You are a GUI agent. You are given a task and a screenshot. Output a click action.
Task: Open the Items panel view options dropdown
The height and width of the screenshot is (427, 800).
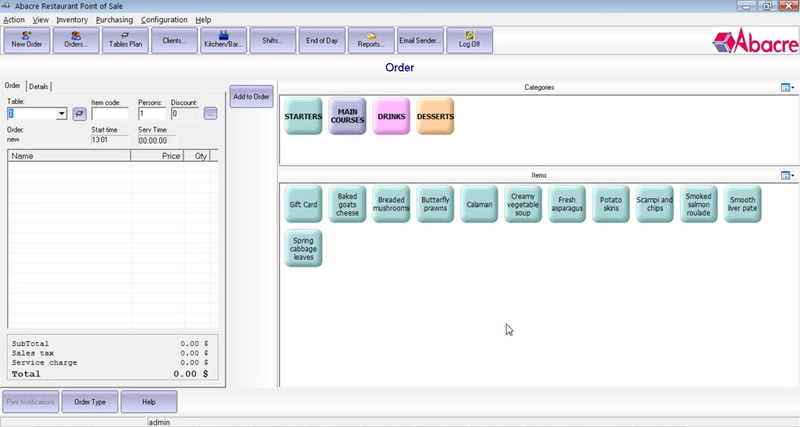[x=787, y=176]
